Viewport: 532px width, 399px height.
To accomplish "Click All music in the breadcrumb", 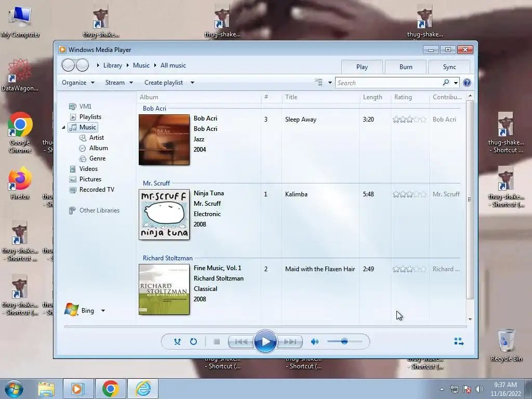I will click(x=173, y=65).
